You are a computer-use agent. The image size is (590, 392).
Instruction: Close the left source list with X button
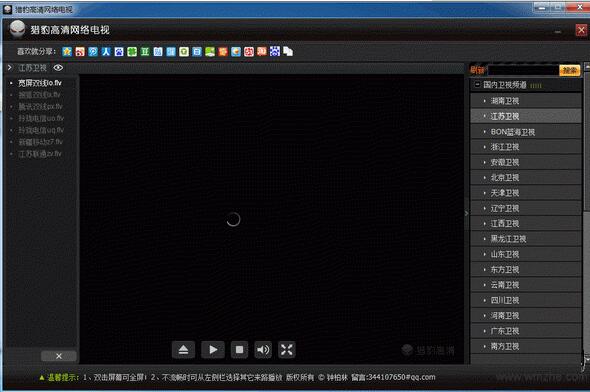[x=59, y=356]
